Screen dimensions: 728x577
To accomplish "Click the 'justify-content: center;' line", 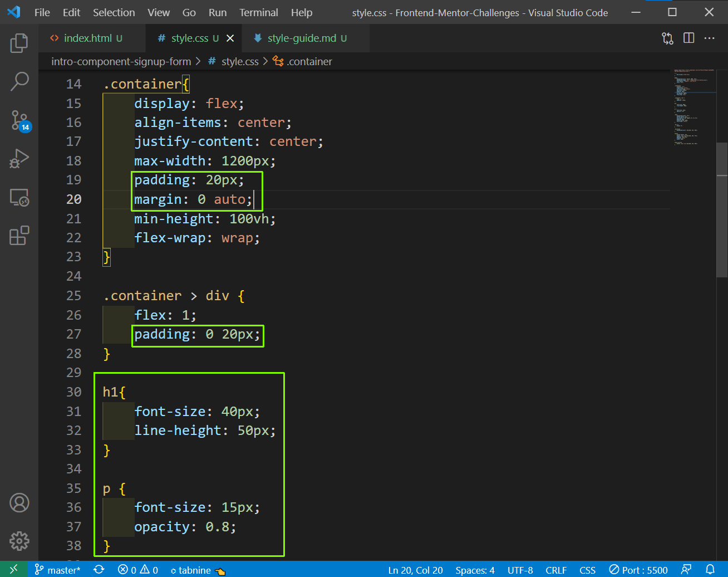I will [x=229, y=141].
